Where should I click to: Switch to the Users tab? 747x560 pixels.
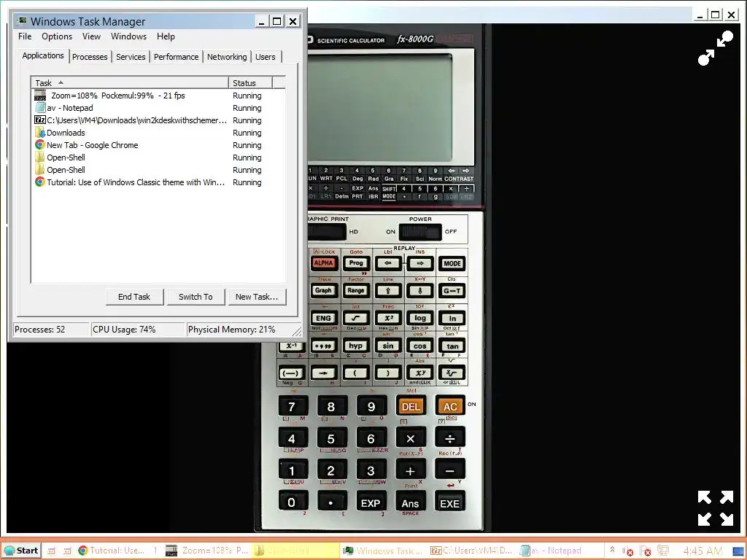[x=266, y=57]
